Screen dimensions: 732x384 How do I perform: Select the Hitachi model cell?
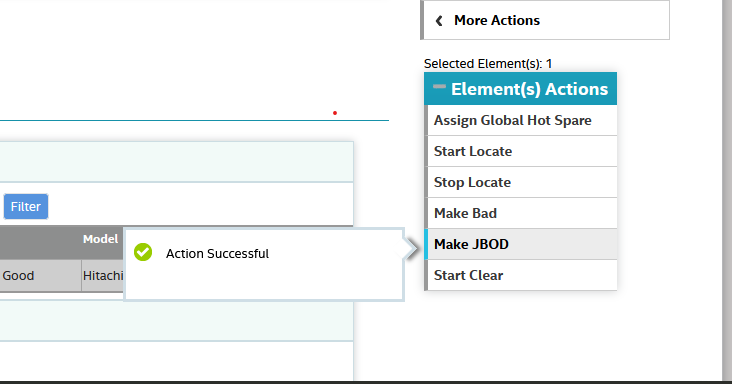click(103, 275)
